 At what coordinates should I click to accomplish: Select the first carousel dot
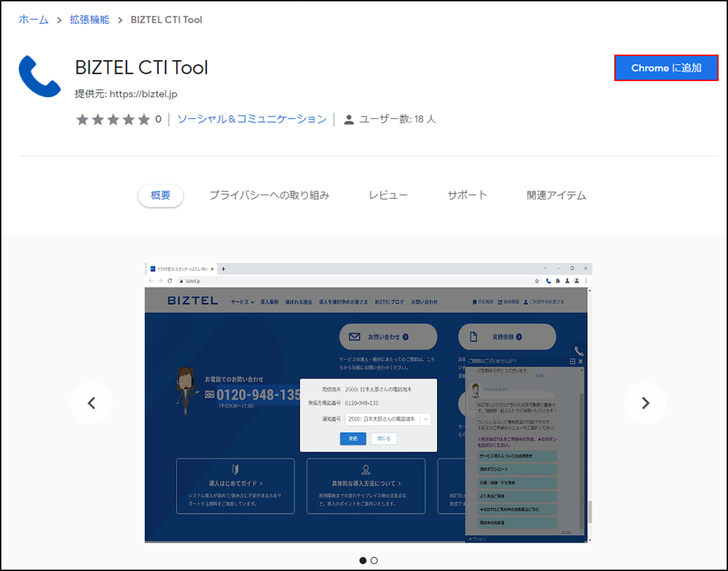(363, 560)
